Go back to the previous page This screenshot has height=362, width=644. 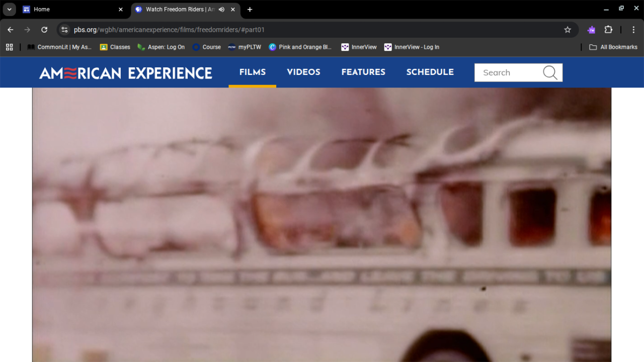pyautogui.click(x=11, y=30)
